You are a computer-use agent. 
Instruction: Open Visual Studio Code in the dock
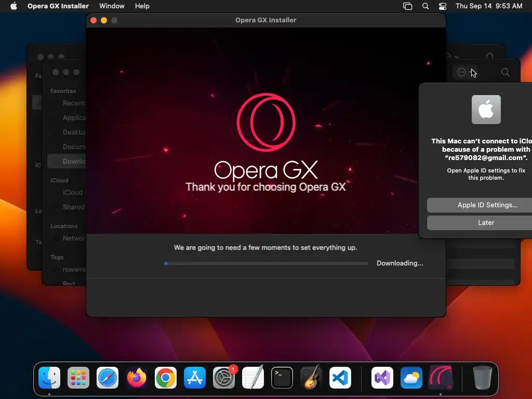pos(340,378)
